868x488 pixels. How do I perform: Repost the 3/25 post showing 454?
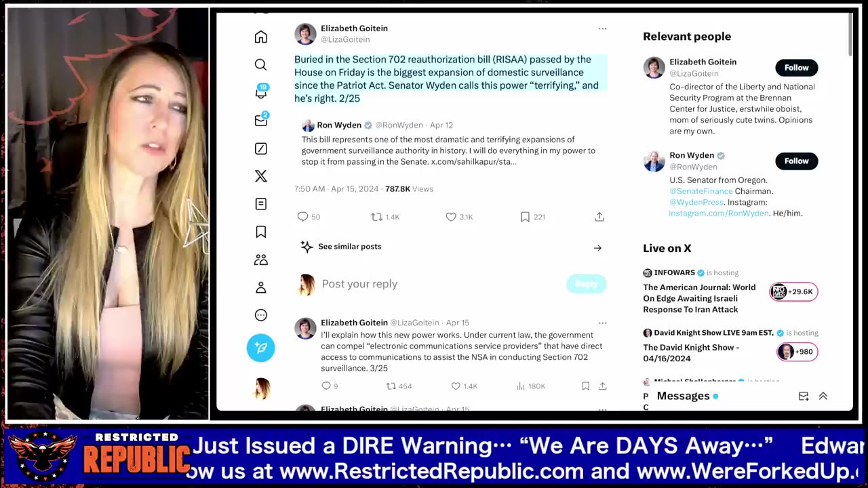pyautogui.click(x=399, y=386)
